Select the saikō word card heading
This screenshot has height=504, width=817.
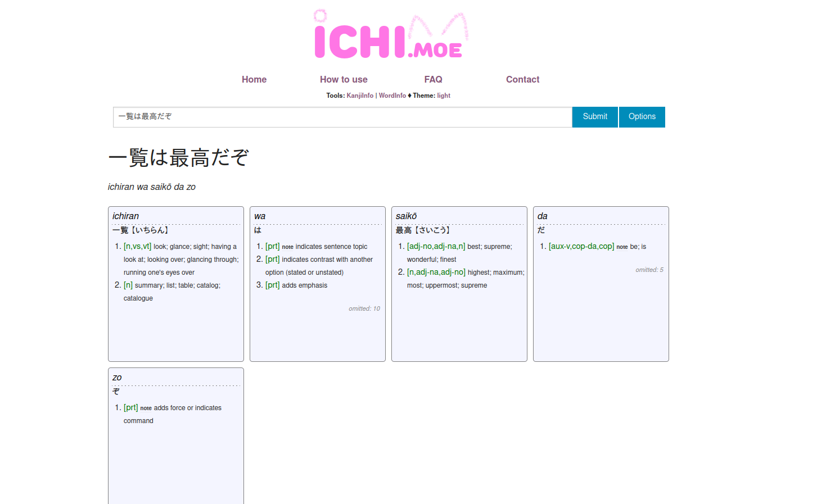406,216
